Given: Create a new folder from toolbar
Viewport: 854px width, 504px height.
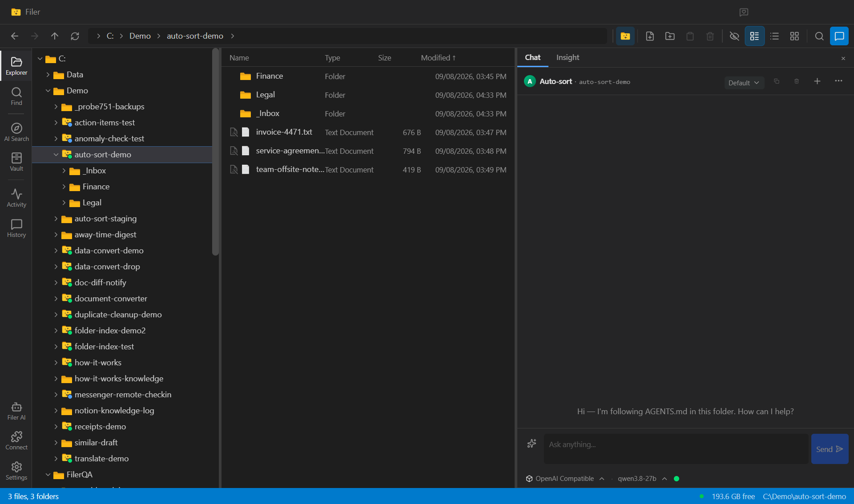Looking at the screenshot, I should [670, 36].
